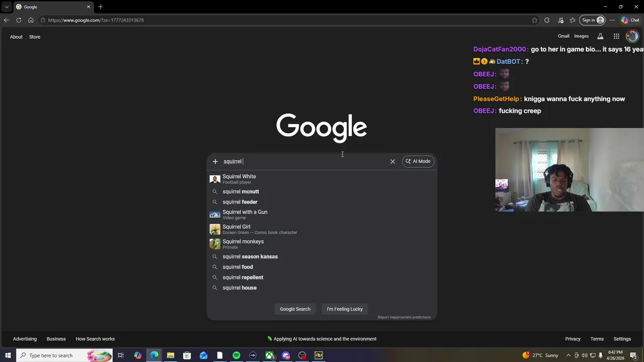This screenshot has width=644, height=362.
Task: Open Google About page
Action: pyautogui.click(x=16, y=37)
